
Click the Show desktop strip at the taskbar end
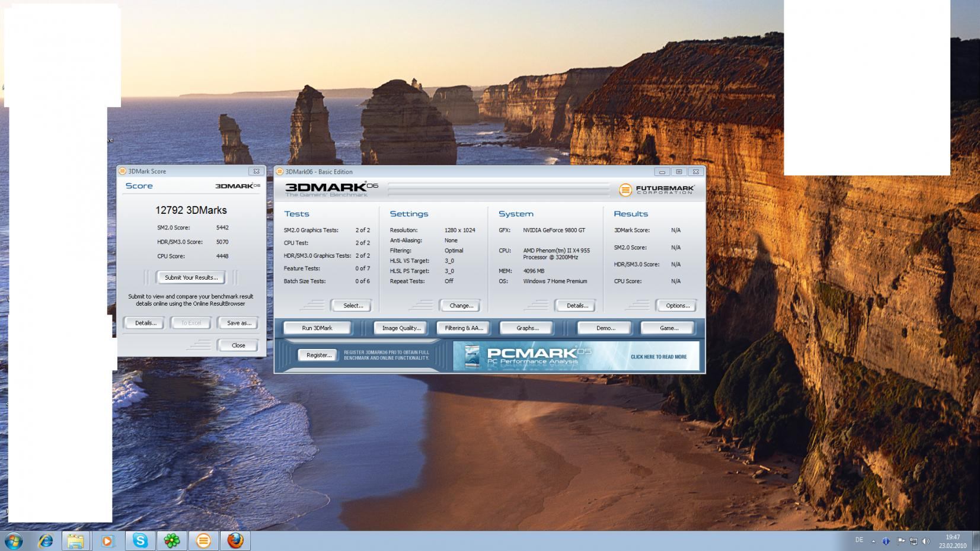[976, 541]
